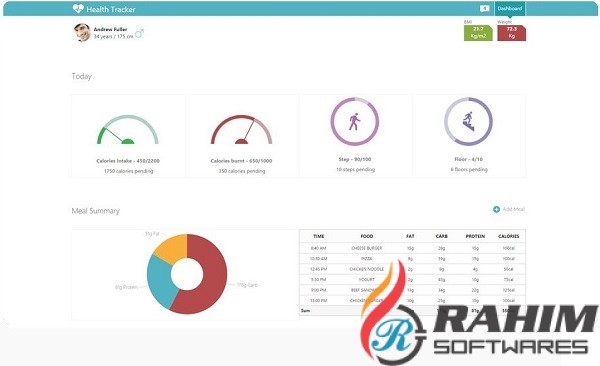
Task: Click the 5:30 PM time cell
Action: coord(318,280)
